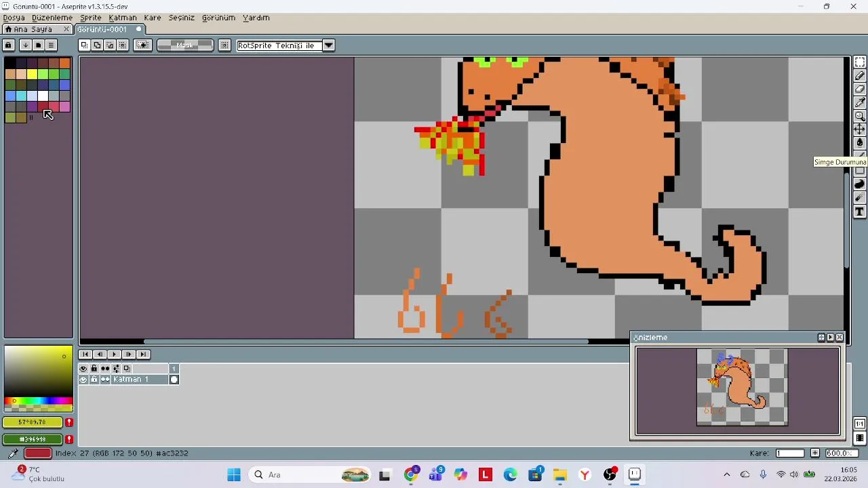Open the palette sort options icon
This screenshot has height=488, width=868.
pyautogui.click(x=26, y=45)
